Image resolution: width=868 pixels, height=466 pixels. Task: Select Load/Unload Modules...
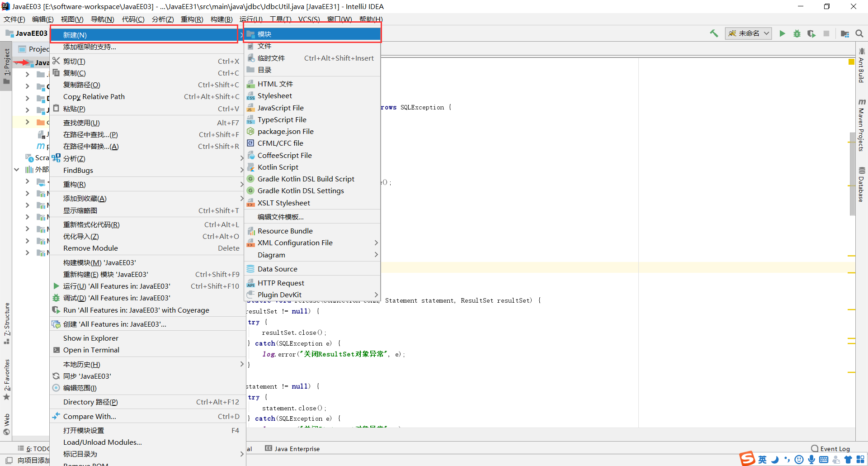click(x=147, y=442)
